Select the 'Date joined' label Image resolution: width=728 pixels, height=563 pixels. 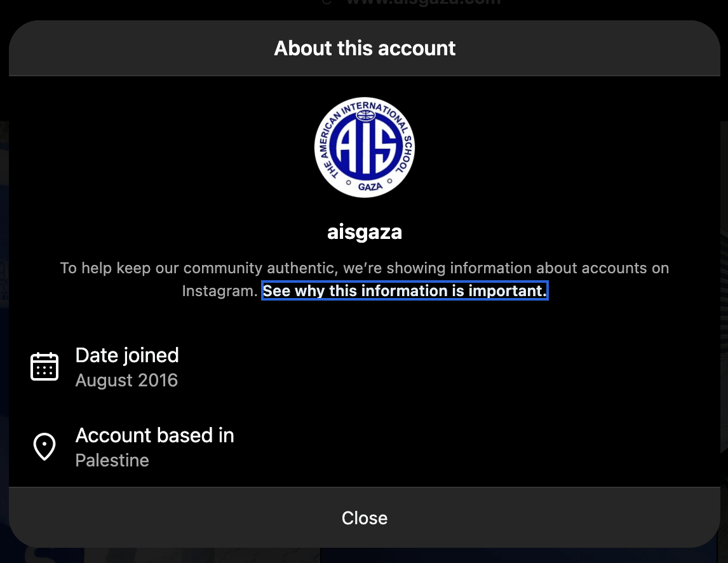tap(127, 355)
